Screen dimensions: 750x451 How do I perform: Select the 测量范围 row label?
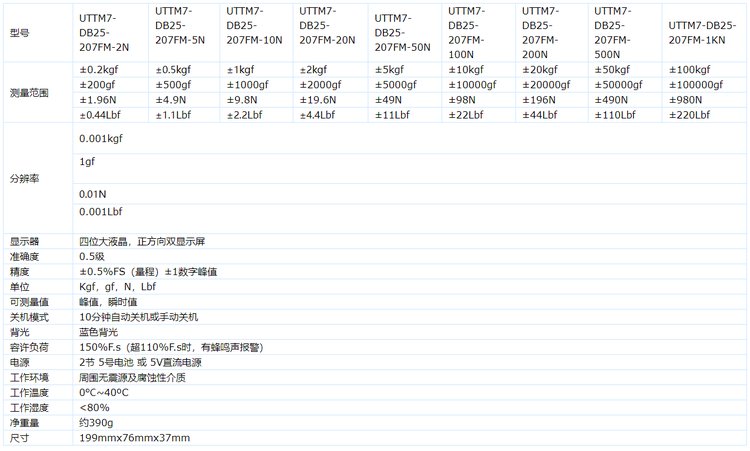(29, 92)
